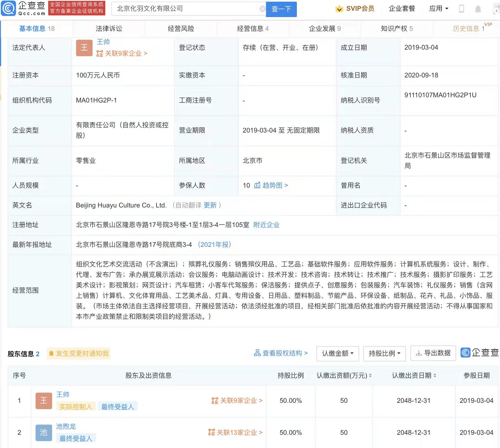
Task: Click 更新 next to 自动翻译
Action: tap(210, 205)
